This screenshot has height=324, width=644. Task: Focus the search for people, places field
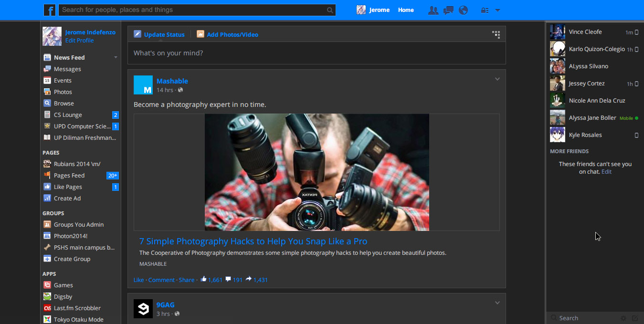tap(197, 10)
